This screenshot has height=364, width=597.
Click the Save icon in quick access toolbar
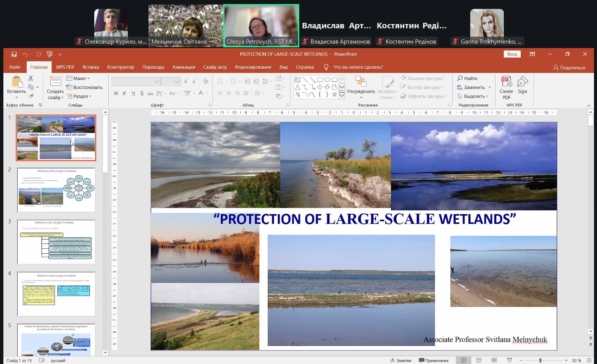(x=14, y=54)
